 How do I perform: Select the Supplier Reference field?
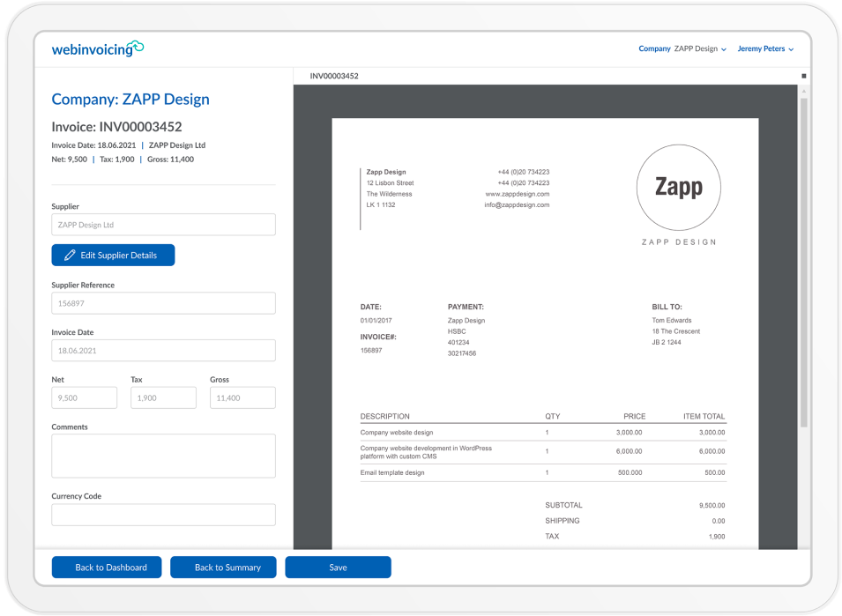tap(163, 302)
